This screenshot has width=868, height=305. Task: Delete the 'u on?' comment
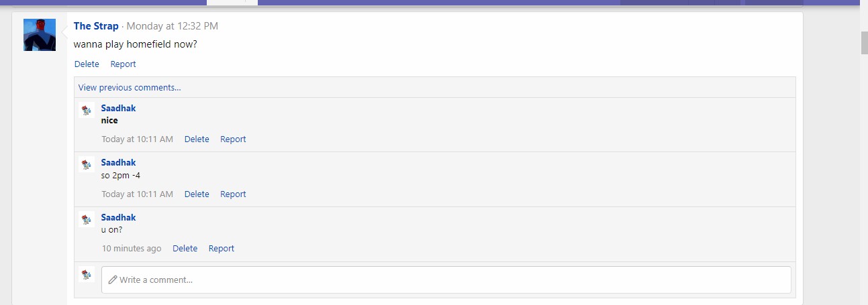185,249
